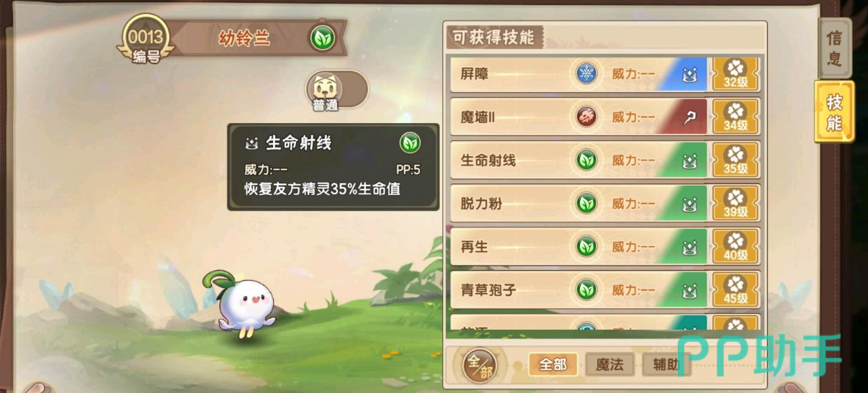Switch to the 信息 side tab
Screen dimensions: 868x393
(x=834, y=48)
